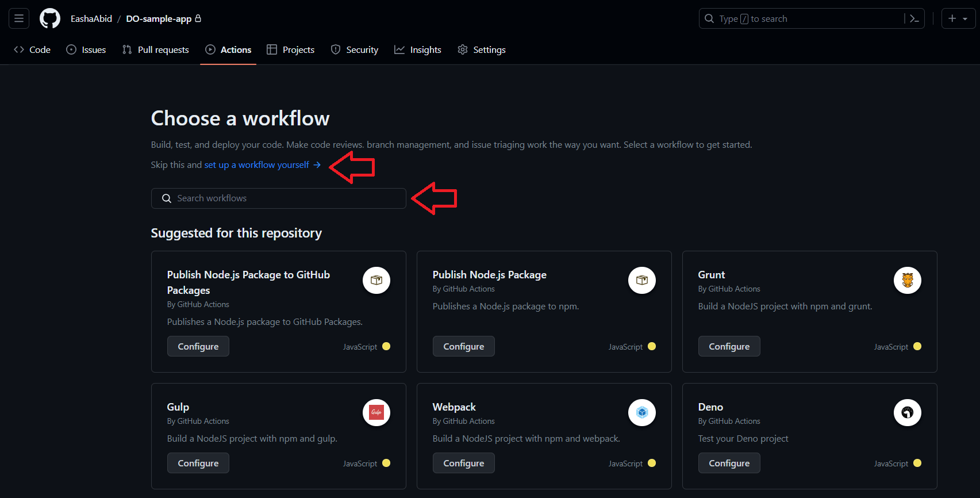Open the command palette icon
The image size is (980, 498).
[x=914, y=18]
